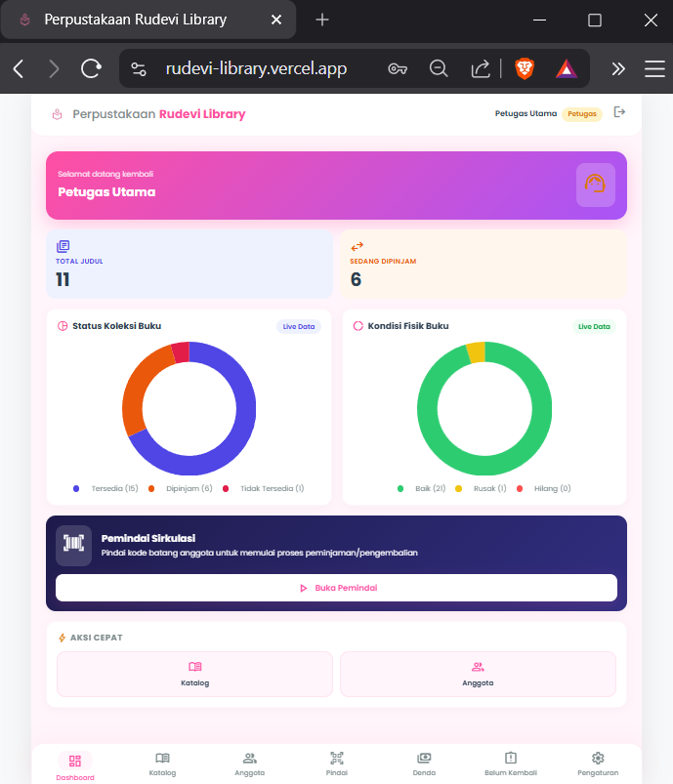The width and height of the screenshot is (673, 784).
Task: Toggle the Tidak Tersedia (1) legend item
Action: click(x=263, y=488)
